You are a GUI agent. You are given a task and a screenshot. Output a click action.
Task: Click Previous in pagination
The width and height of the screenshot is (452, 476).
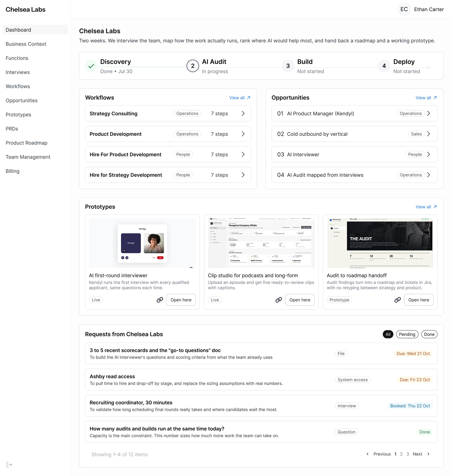[382, 454]
